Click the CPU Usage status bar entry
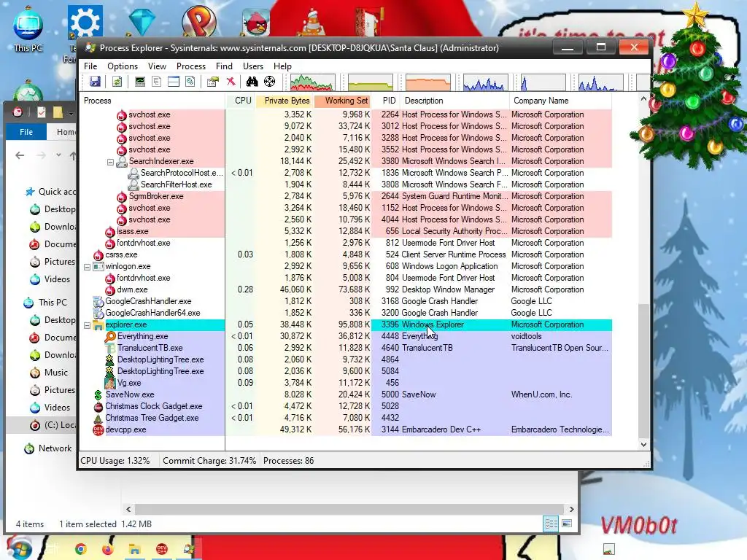Image resolution: width=747 pixels, height=560 pixels. point(115,461)
